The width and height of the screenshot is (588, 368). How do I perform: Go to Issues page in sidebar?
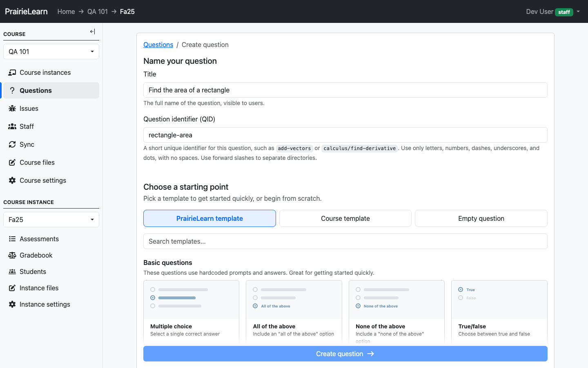(51, 108)
